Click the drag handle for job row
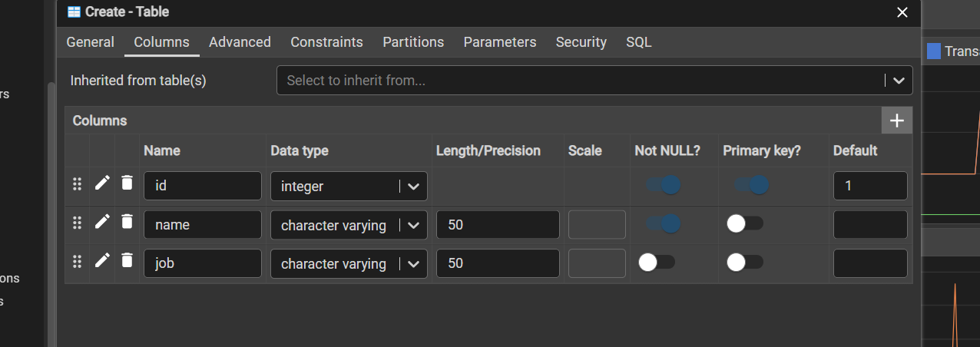Screen dimensions: 980x347 77,262
